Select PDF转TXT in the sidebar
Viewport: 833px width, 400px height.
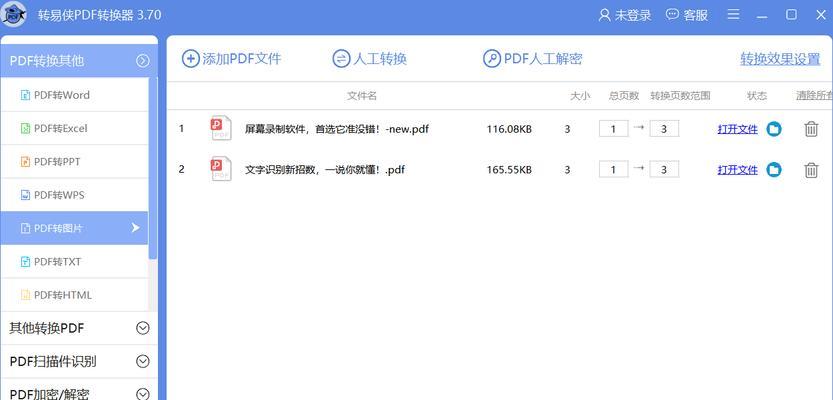coord(74,261)
